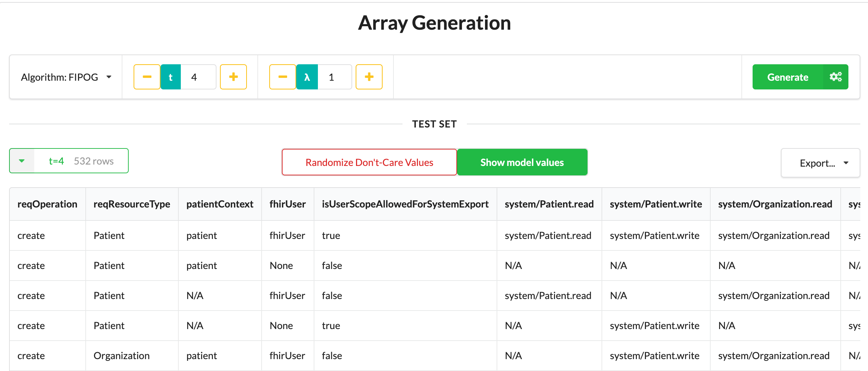This screenshot has height=371, width=868.
Task: Open the Export... dropdown menu
Action: pos(820,163)
